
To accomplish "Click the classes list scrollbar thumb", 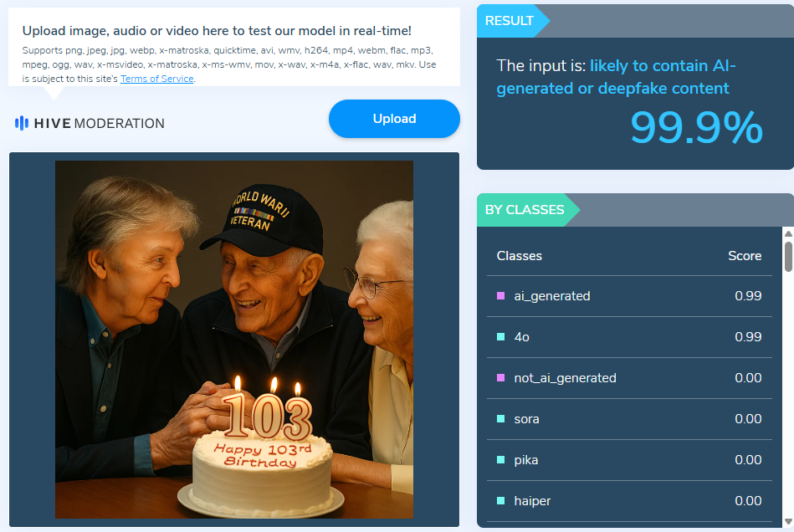I will click(x=788, y=257).
